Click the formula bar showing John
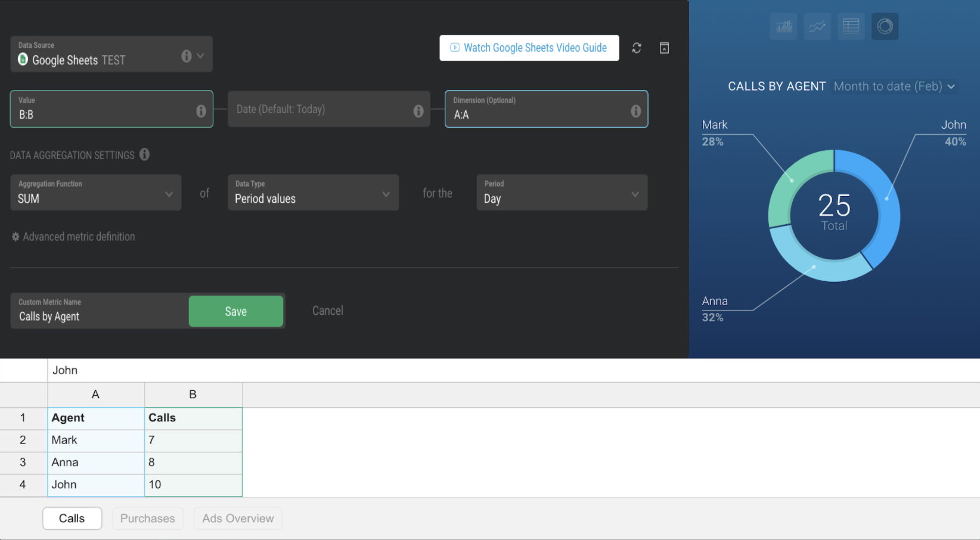The width and height of the screenshot is (980, 540). (513, 370)
